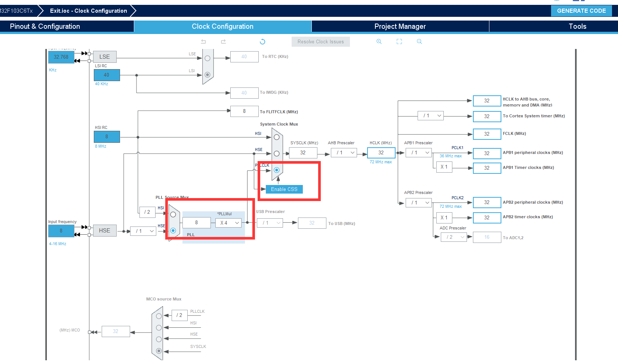Switch to Project Manager tab
Image resolution: width=618 pixels, height=364 pixels.
click(400, 26)
